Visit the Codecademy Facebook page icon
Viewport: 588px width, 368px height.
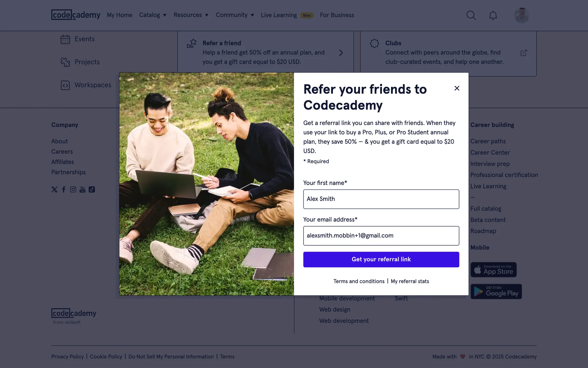point(64,190)
